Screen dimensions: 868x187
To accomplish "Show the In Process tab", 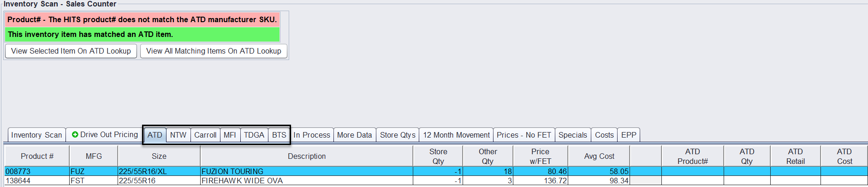I will point(312,135).
